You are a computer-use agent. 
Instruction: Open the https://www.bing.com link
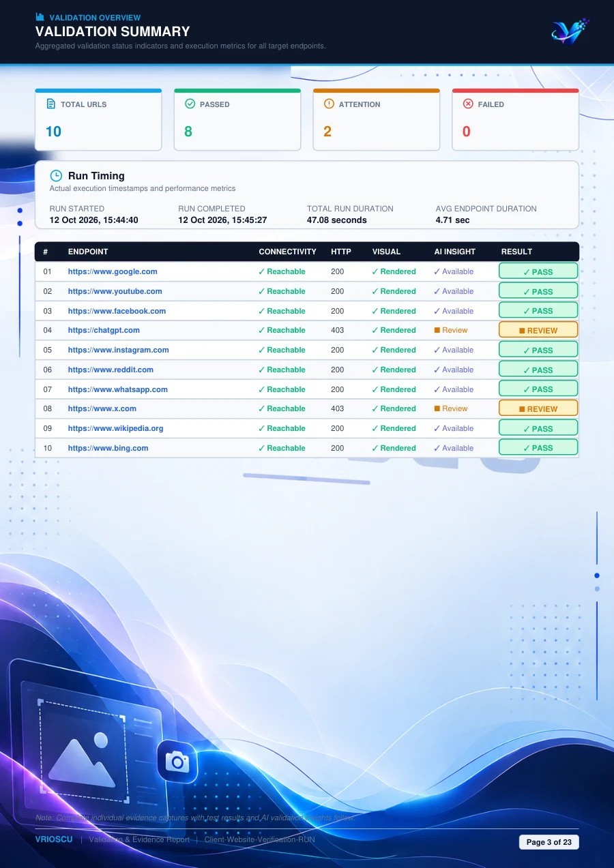pos(108,448)
